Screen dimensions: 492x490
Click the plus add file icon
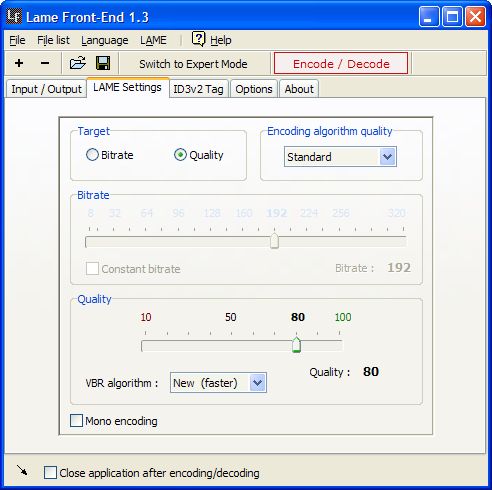point(19,63)
